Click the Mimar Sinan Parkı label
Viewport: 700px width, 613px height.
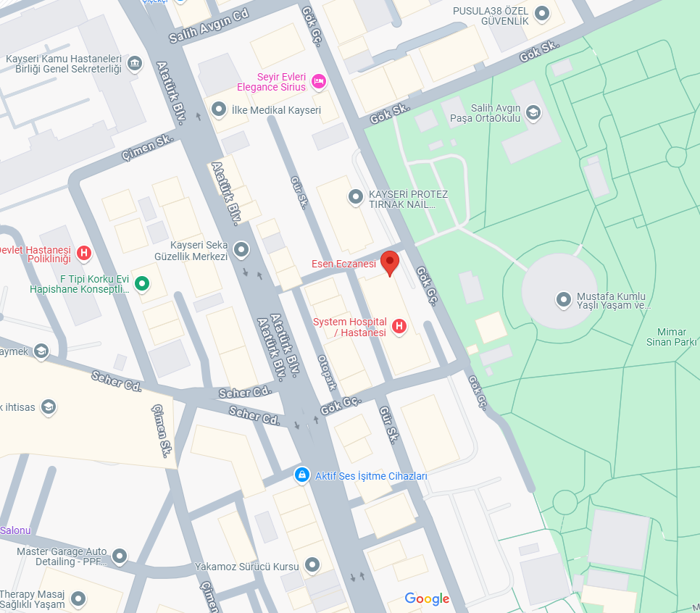tap(672, 337)
